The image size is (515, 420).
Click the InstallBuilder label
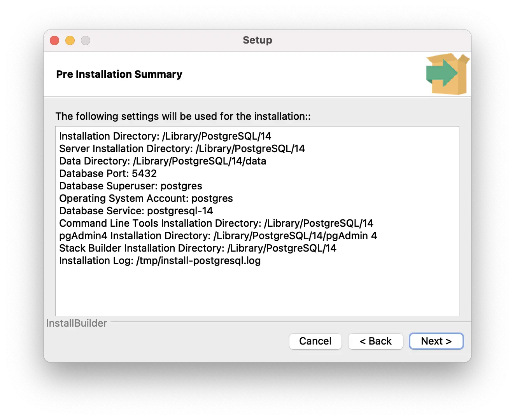[77, 323]
